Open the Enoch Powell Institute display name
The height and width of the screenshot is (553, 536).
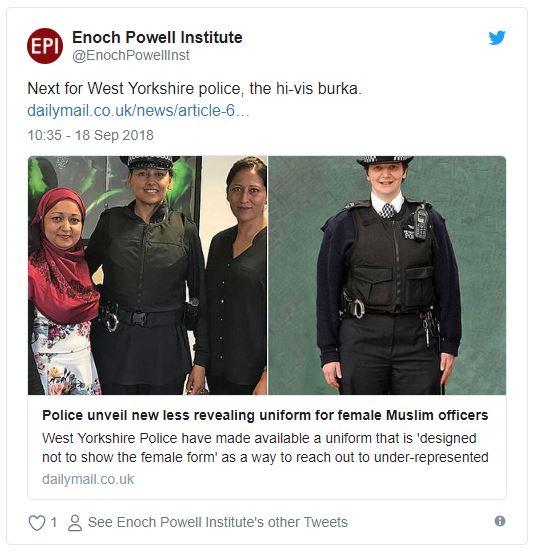click(x=157, y=37)
